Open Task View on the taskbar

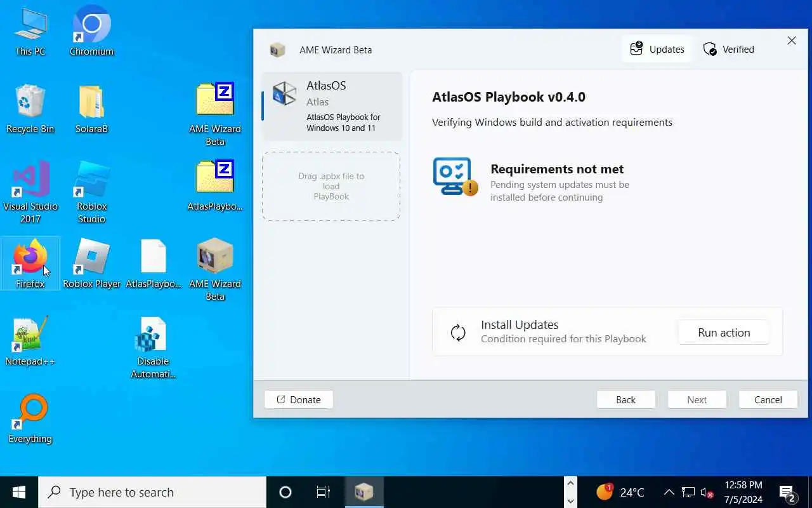click(x=324, y=492)
